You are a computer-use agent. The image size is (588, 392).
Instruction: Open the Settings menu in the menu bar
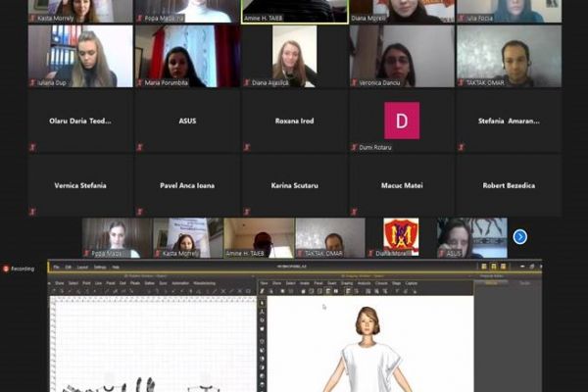99,267
